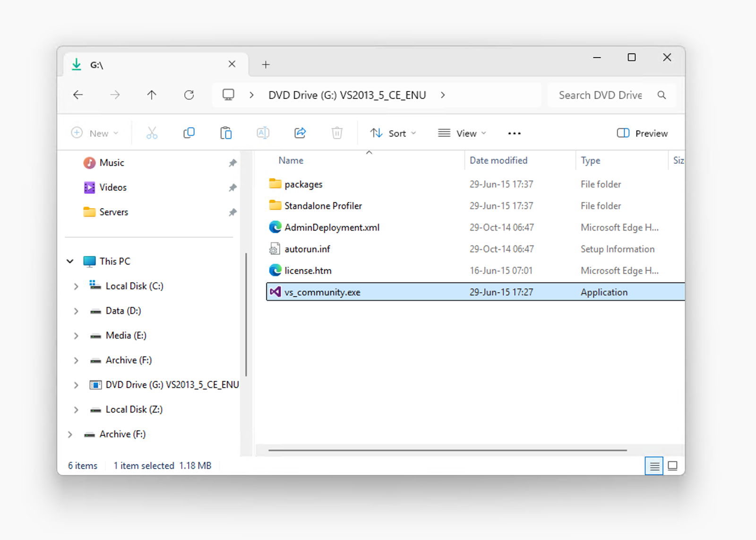Refresh the folder view

pyautogui.click(x=189, y=95)
